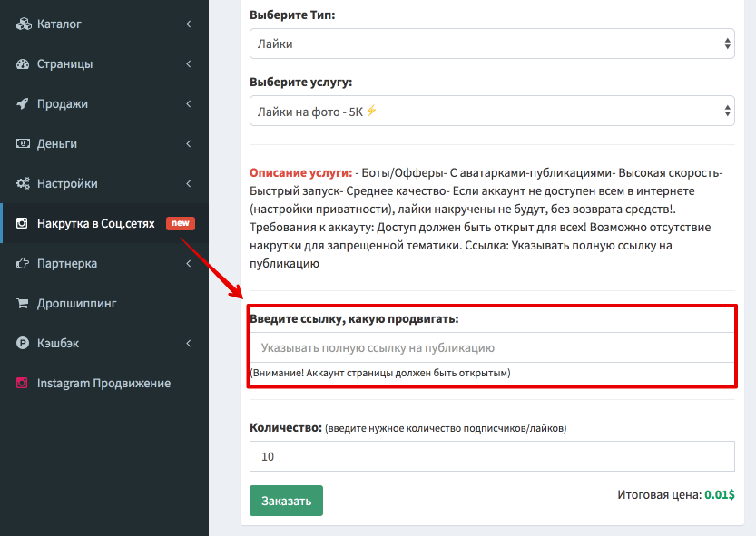Expand the Каталог menu chevron
The height and width of the screenshot is (536, 756).
point(188,24)
